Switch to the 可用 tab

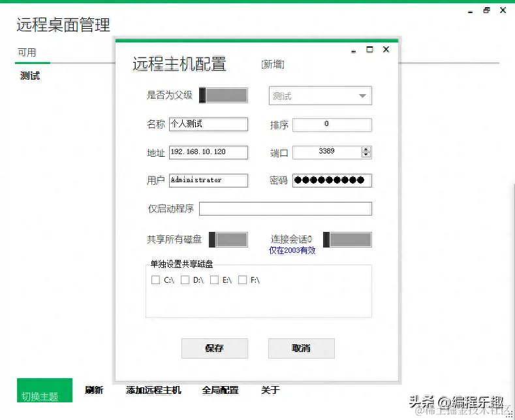pos(27,53)
